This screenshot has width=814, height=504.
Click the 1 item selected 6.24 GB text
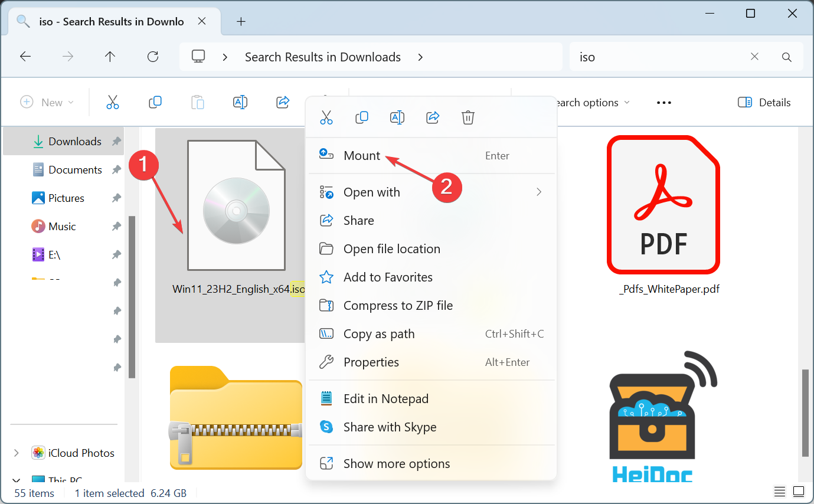pyautogui.click(x=130, y=493)
